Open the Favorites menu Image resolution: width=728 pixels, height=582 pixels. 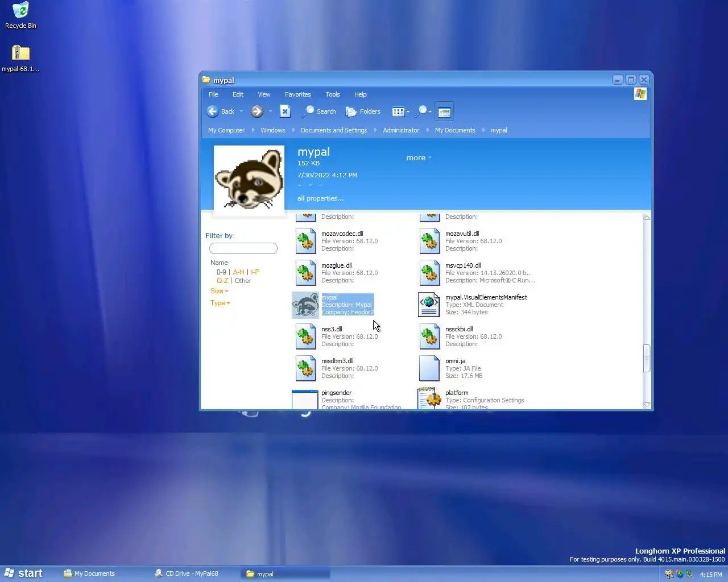298,94
